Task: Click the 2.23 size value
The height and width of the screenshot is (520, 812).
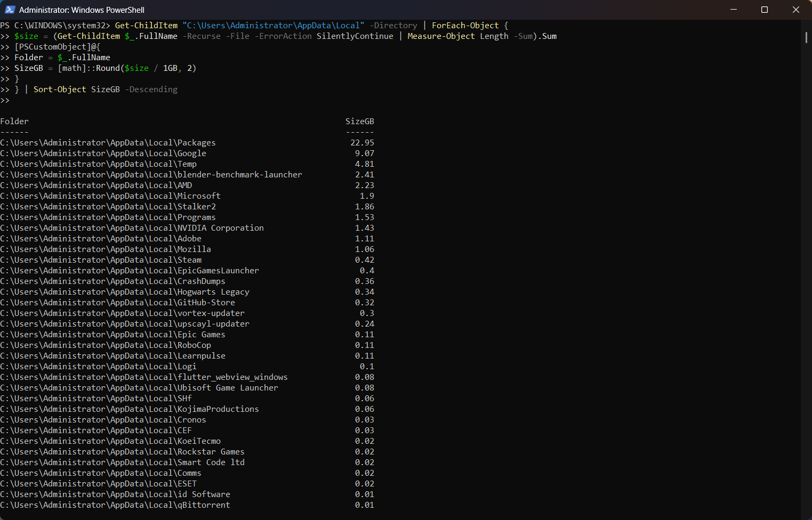Action: pyautogui.click(x=365, y=185)
